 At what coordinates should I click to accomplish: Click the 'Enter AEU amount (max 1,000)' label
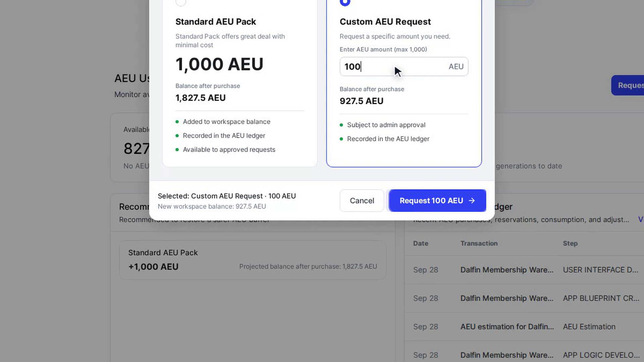point(383,49)
